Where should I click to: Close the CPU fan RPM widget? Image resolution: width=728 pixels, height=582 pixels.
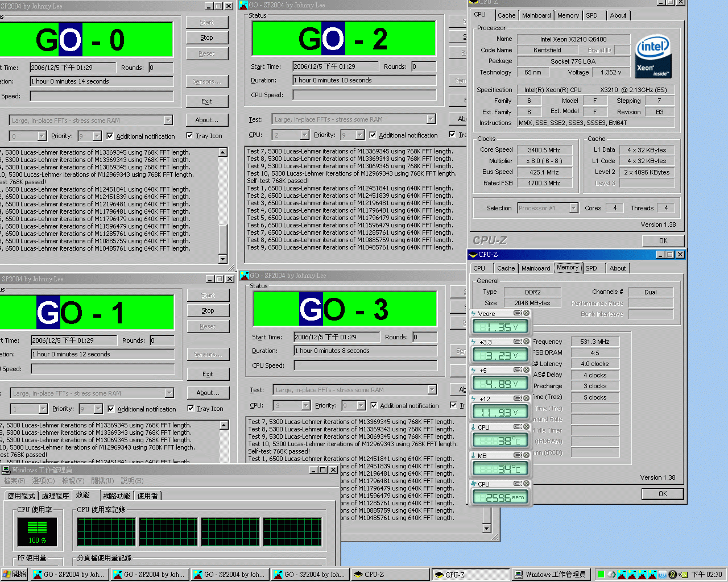click(527, 484)
